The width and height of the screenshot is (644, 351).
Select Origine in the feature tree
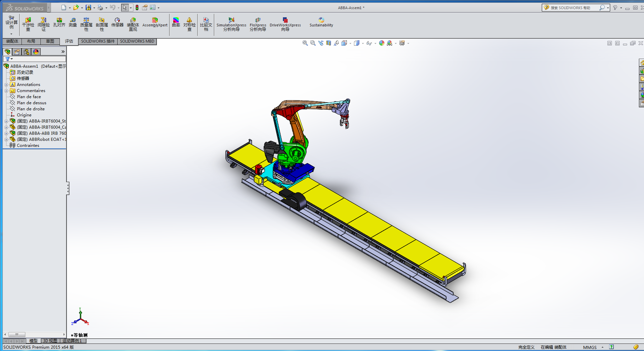(24, 115)
